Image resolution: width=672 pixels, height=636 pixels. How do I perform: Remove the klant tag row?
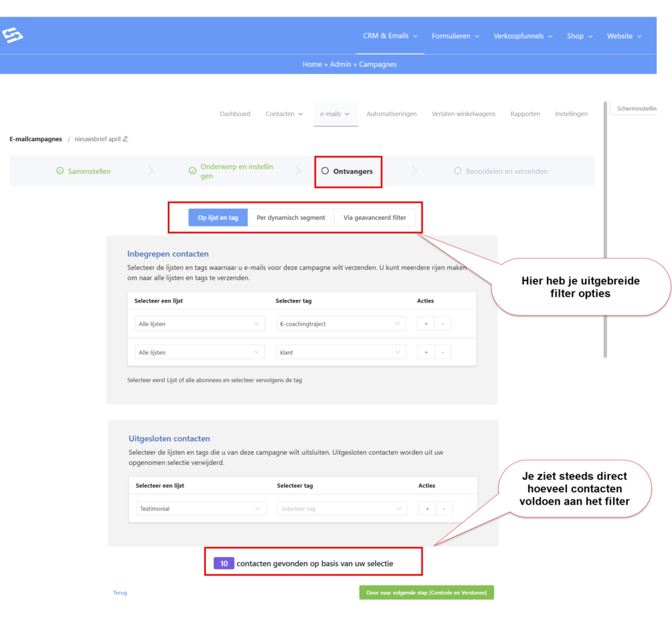point(442,352)
